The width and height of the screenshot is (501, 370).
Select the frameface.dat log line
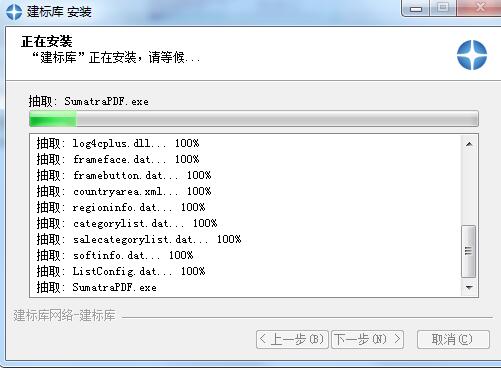pyautogui.click(x=118, y=159)
